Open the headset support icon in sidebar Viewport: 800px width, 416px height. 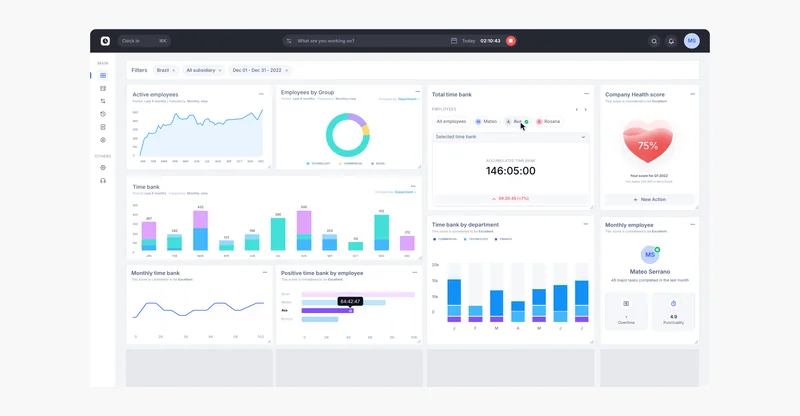(x=103, y=181)
